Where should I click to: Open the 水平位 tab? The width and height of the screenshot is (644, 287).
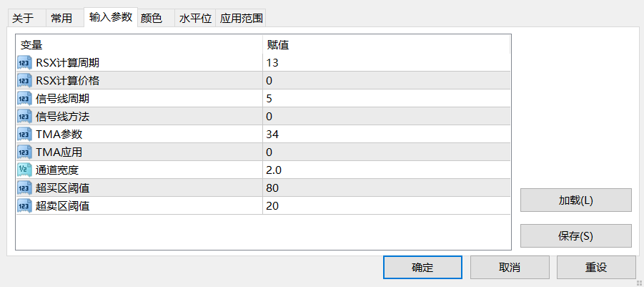[x=195, y=19]
